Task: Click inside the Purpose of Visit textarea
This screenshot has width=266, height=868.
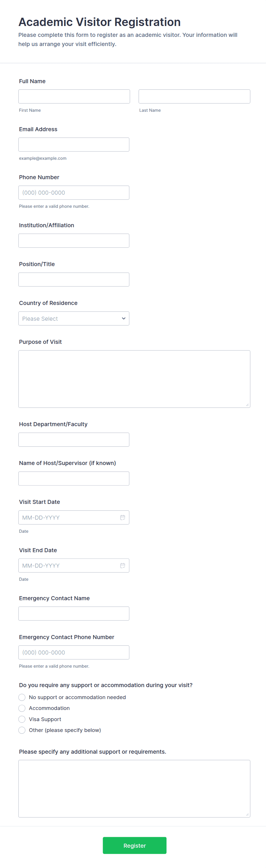Action: pos(134,379)
